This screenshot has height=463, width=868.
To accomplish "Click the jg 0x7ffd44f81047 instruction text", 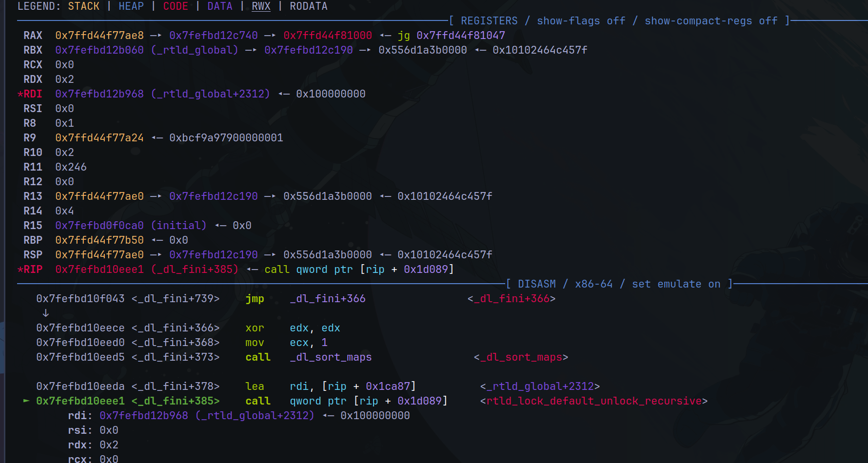I will pos(452,36).
